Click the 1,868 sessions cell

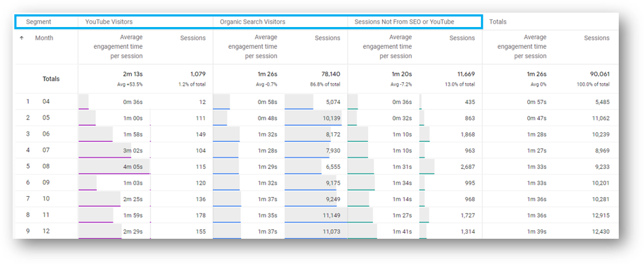click(x=468, y=134)
